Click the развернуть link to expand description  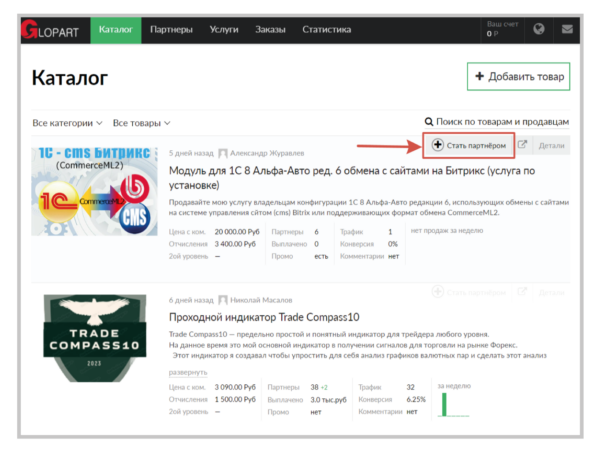(x=188, y=372)
